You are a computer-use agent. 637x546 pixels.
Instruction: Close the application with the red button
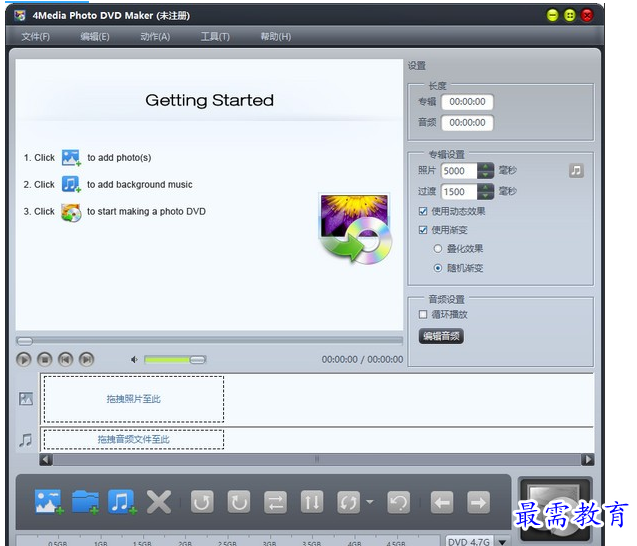[x=587, y=15]
